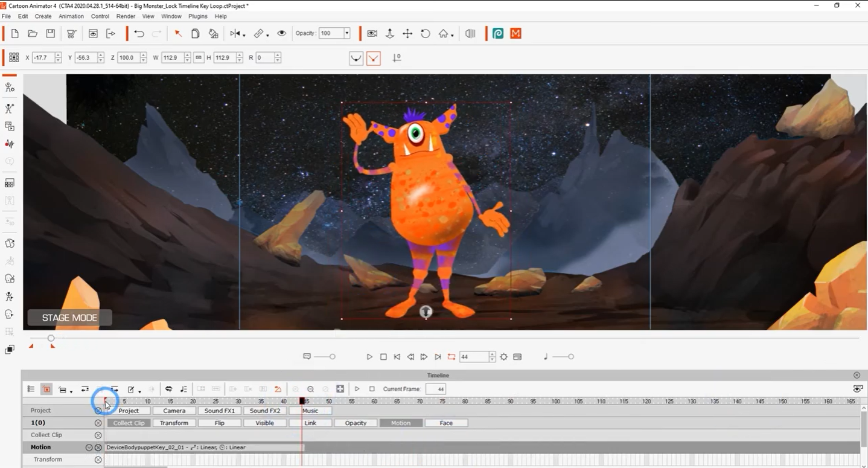Image resolution: width=868 pixels, height=468 pixels.
Task: Click the face puppet icon in left sidebar
Action: (x=10, y=279)
